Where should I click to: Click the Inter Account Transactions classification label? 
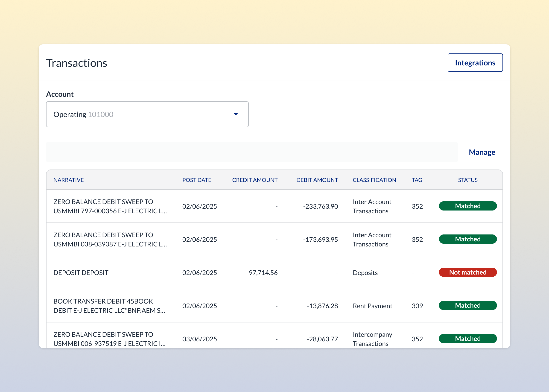pos(372,206)
